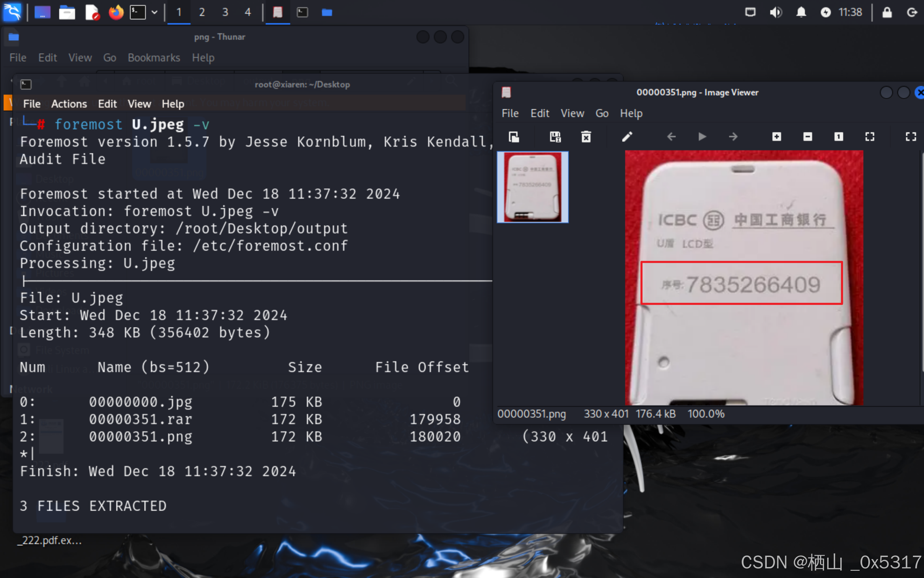Open the Actions menu in terminal
This screenshot has width=924, height=578.
click(69, 103)
